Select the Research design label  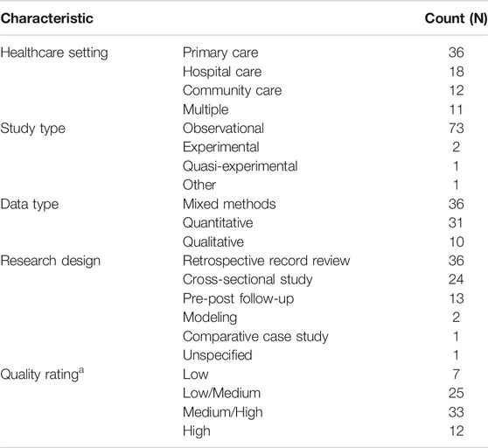point(51,261)
